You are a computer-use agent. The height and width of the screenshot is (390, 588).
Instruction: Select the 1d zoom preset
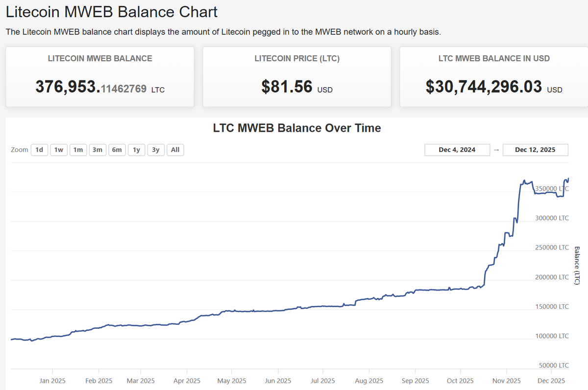click(x=39, y=149)
